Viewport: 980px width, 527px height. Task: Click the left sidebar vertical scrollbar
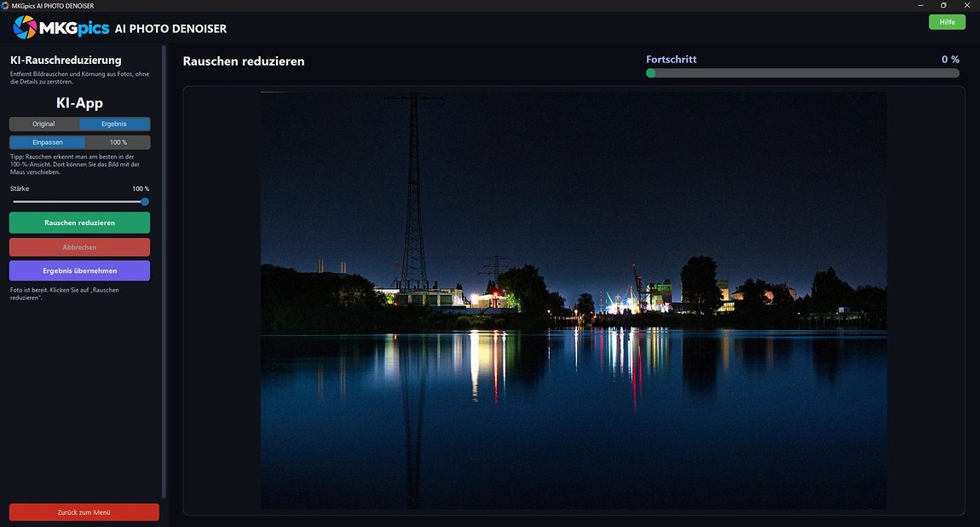tap(164, 272)
